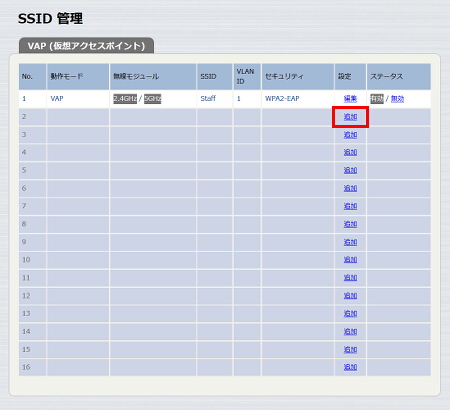Click the 追加 link in row 14
This screenshot has height=410, width=450.
click(x=350, y=331)
